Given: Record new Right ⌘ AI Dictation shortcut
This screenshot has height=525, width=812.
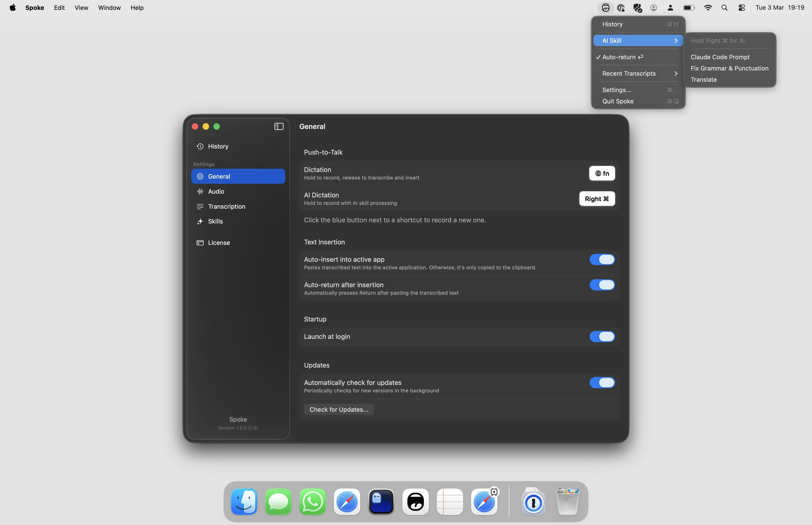Looking at the screenshot, I should tap(597, 199).
